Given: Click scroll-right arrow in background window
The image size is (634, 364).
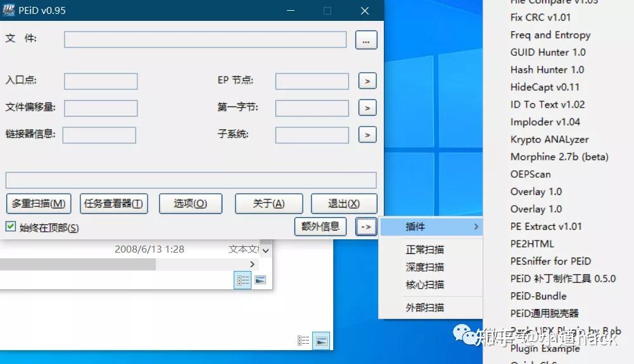Looking at the screenshot, I should pyautogui.click(x=252, y=264).
